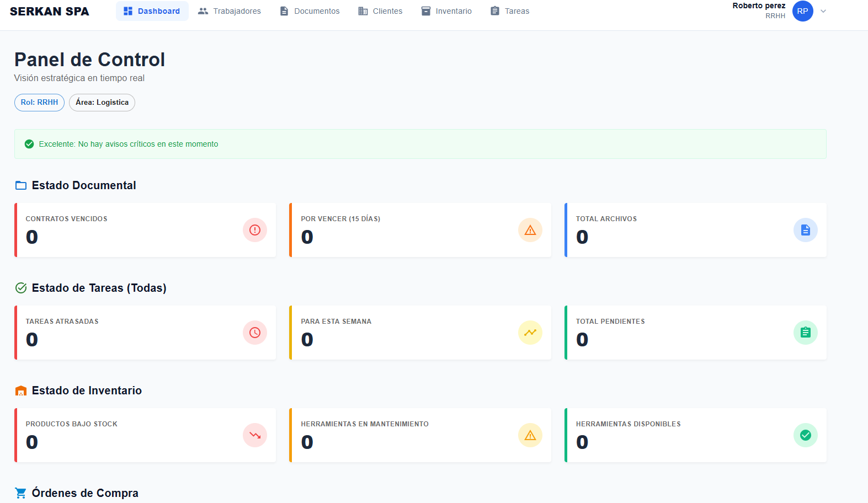Click the warning triangle in Por Vencer card
868x503 pixels.
click(530, 230)
